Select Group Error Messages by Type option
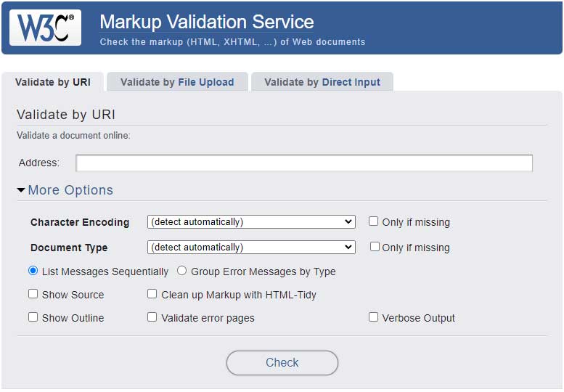This screenshot has height=392, width=564. pos(182,271)
